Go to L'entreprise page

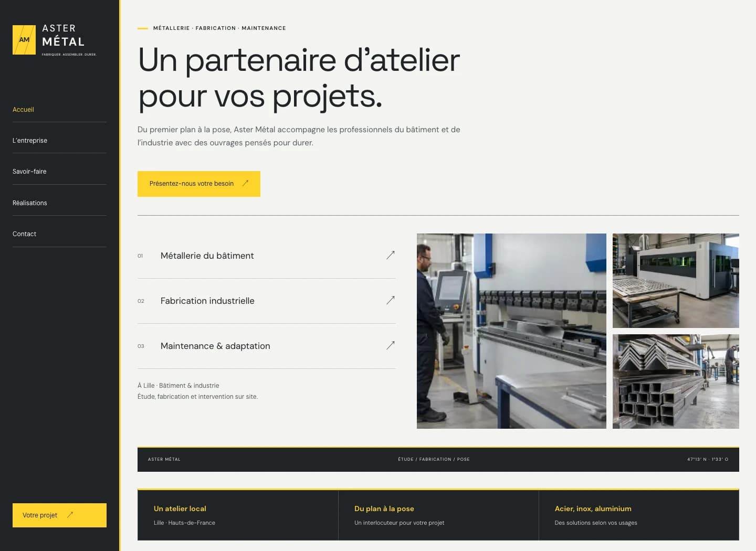pyautogui.click(x=59, y=140)
